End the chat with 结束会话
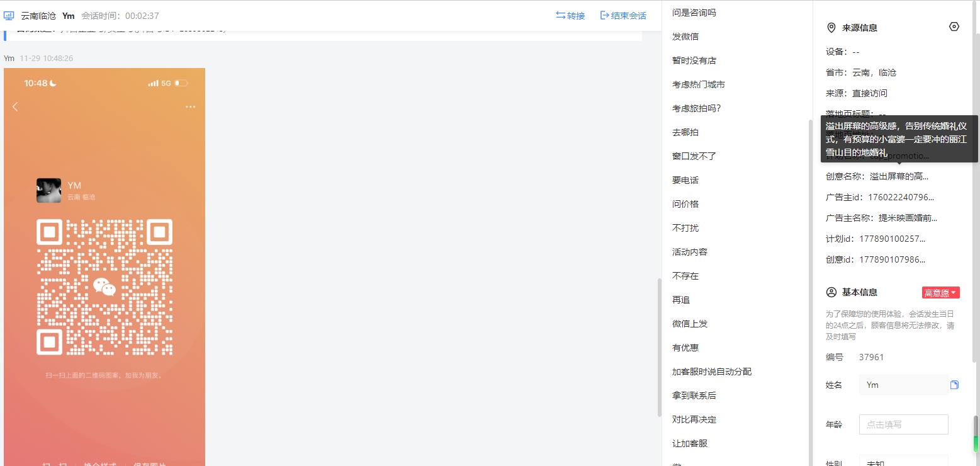Screen dimensions: 980x466 coord(623,16)
